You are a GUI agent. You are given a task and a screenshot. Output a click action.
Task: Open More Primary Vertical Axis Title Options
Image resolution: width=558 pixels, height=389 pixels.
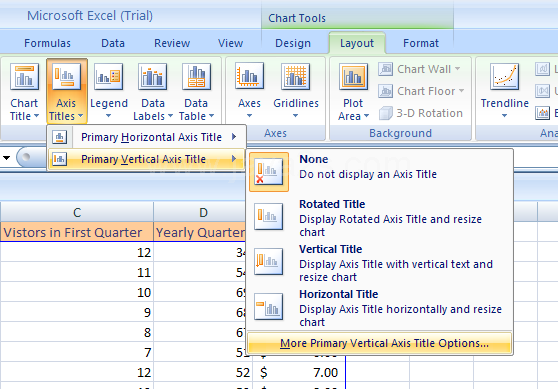(x=380, y=343)
